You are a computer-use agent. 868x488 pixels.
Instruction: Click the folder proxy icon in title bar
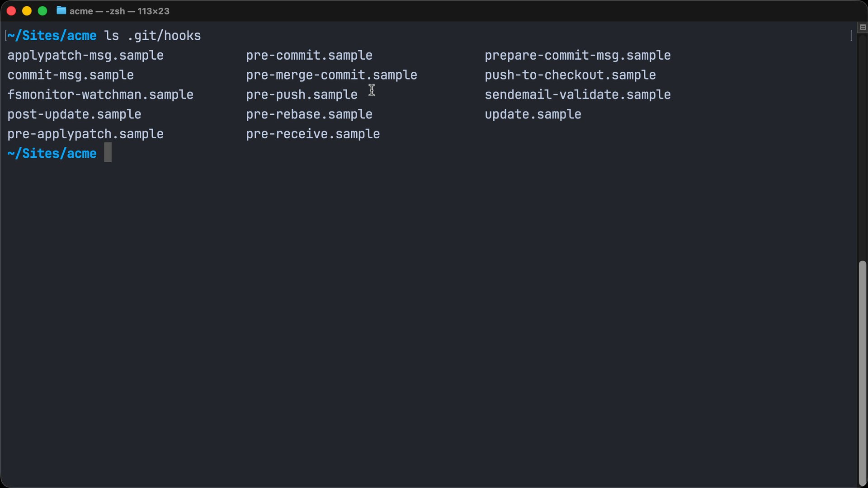(61, 11)
